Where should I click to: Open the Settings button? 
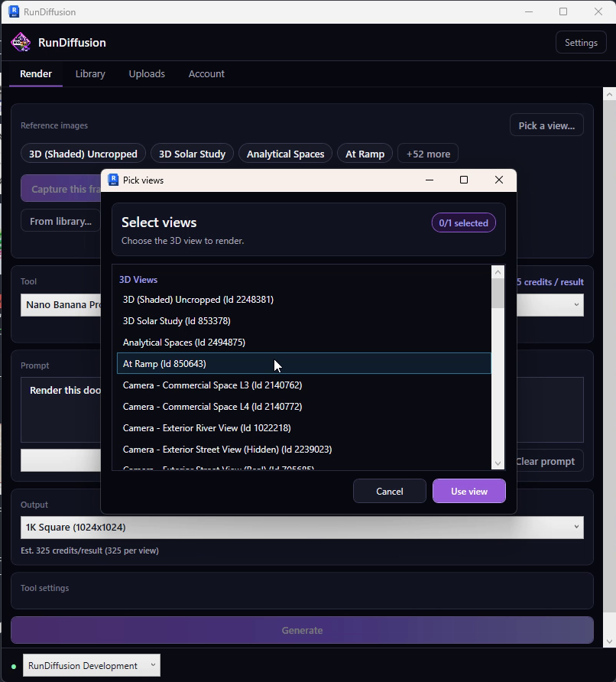(x=581, y=43)
